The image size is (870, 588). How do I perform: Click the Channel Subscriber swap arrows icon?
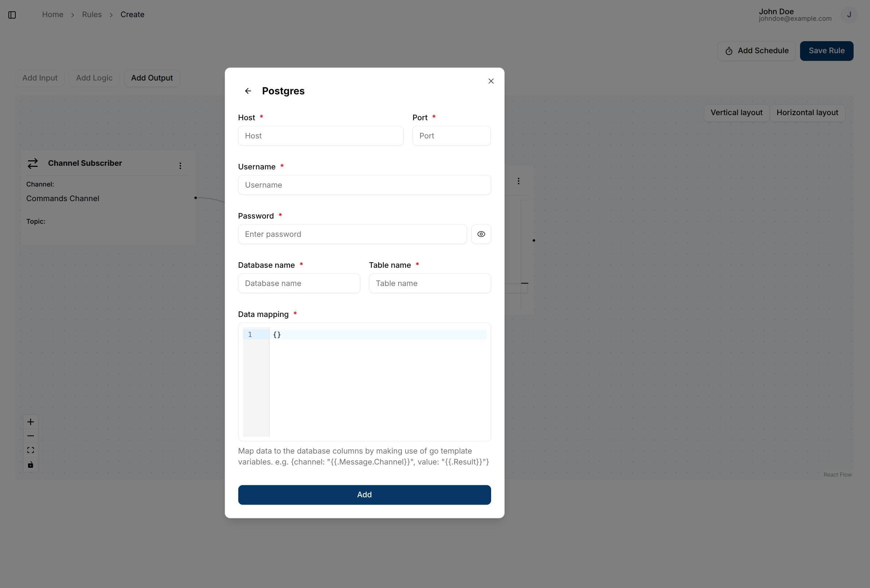point(33,164)
